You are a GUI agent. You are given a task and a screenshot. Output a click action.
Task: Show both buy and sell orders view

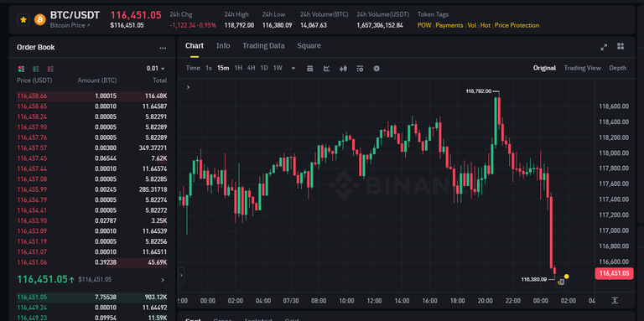point(21,69)
